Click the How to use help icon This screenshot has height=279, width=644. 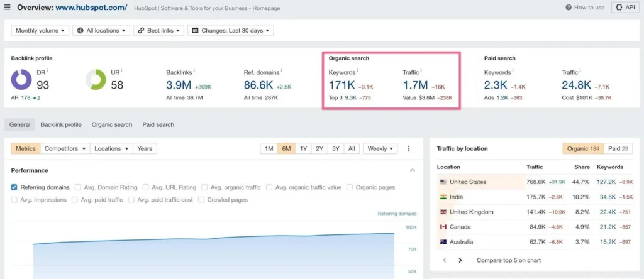[569, 8]
